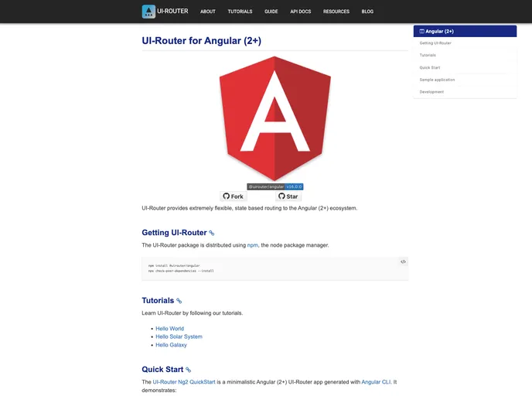This screenshot has width=532, height=396.
Task: Click the GitHub icon on Star button
Action: pos(281,196)
